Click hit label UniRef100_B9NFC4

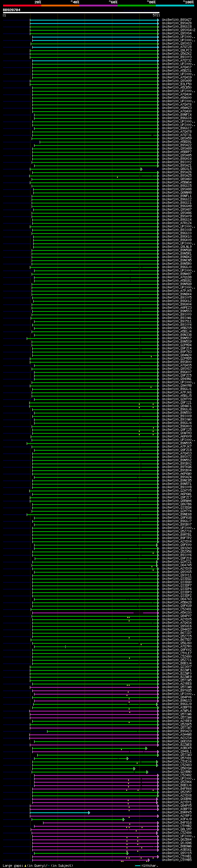coord(177,115)
